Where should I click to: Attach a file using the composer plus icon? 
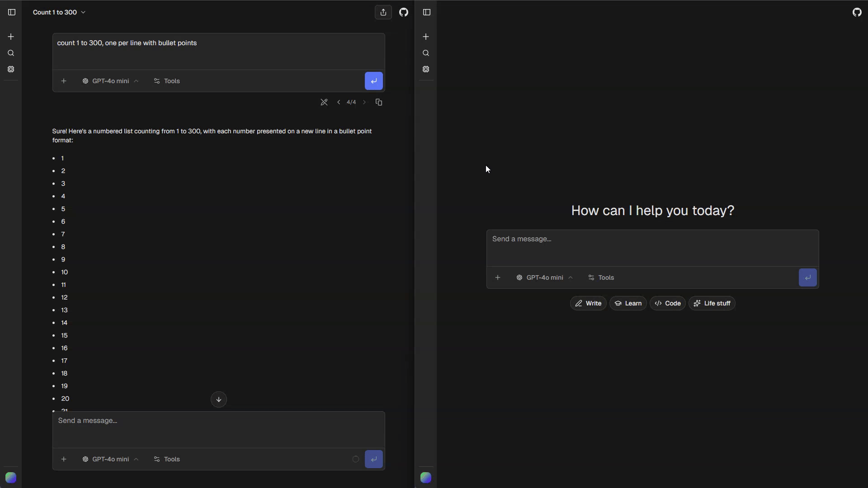coord(64,459)
